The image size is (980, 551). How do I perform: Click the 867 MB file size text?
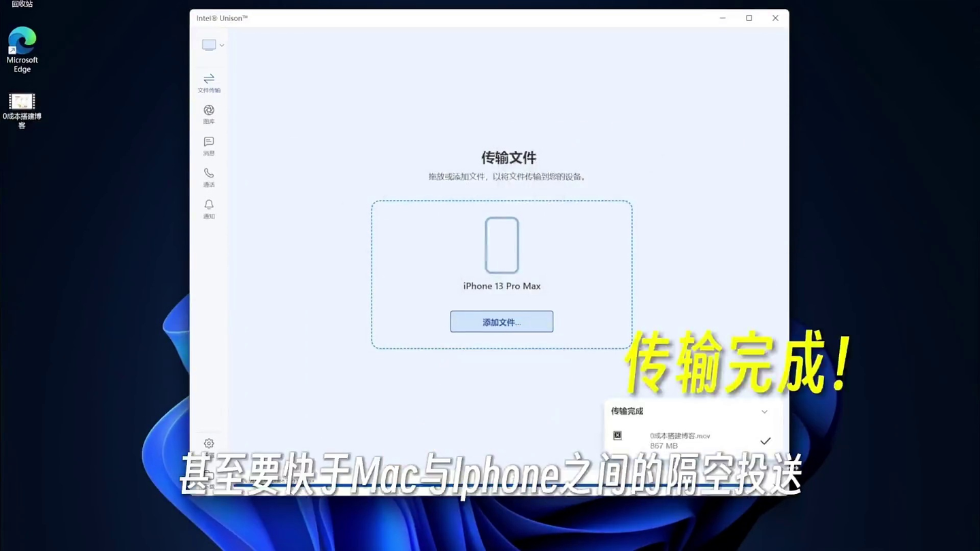click(x=664, y=446)
